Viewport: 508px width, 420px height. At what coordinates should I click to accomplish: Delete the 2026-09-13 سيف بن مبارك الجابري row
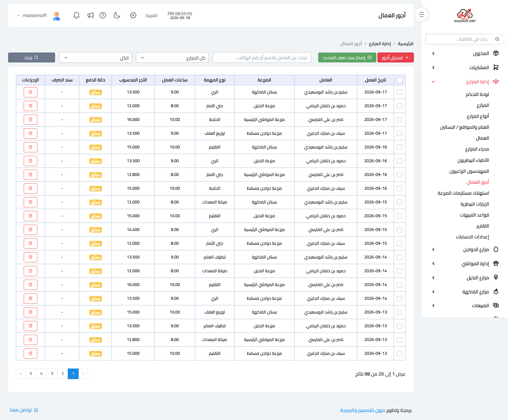(31, 354)
